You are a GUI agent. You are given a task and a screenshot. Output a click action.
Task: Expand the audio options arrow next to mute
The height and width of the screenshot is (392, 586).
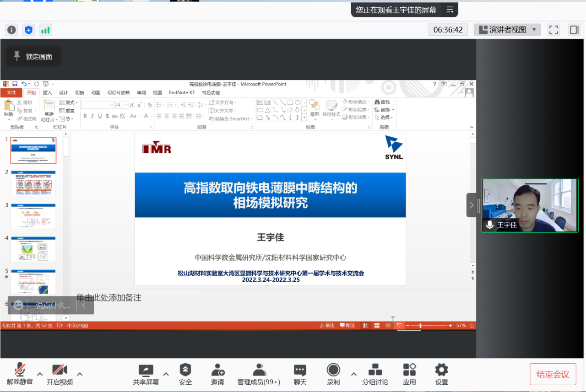pyautogui.click(x=40, y=374)
